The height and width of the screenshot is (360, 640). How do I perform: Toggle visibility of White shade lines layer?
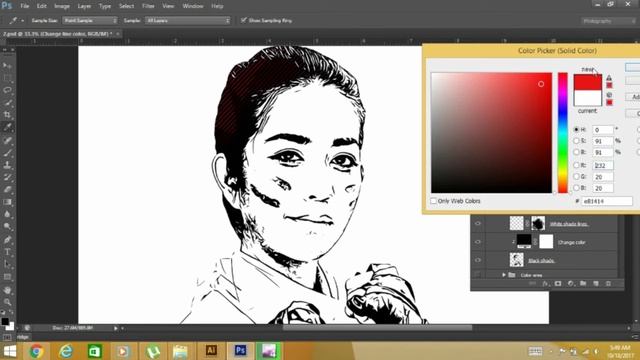coord(478,223)
